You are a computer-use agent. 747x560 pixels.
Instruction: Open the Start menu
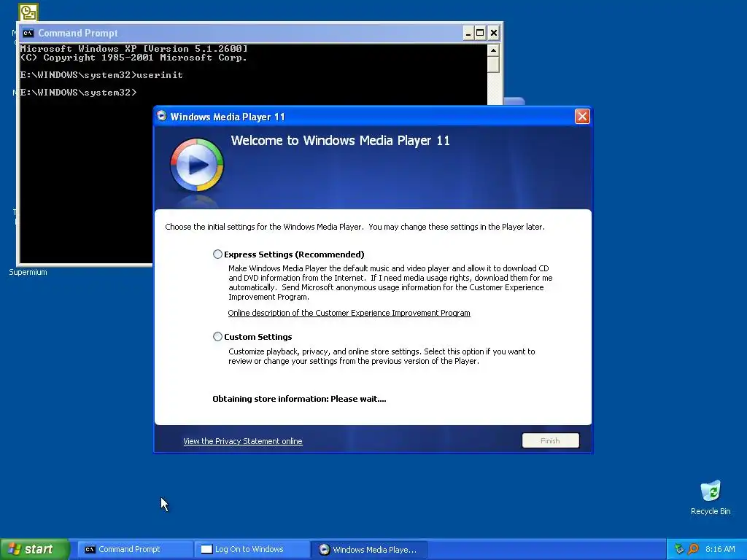pyautogui.click(x=34, y=549)
